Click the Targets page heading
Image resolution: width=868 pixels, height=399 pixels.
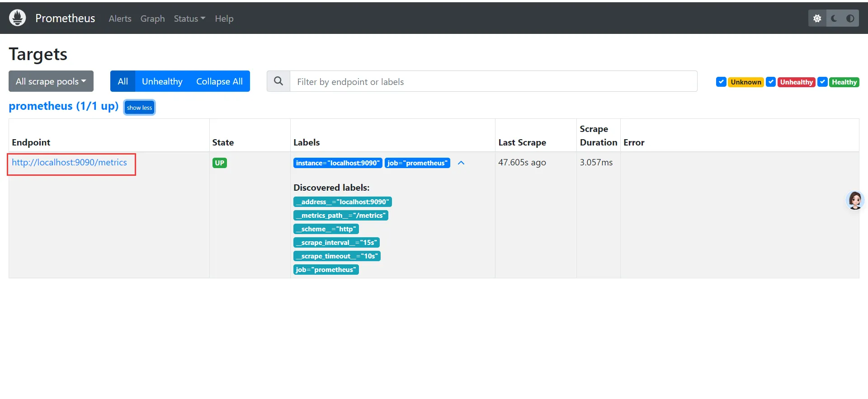[x=38, y=54]
